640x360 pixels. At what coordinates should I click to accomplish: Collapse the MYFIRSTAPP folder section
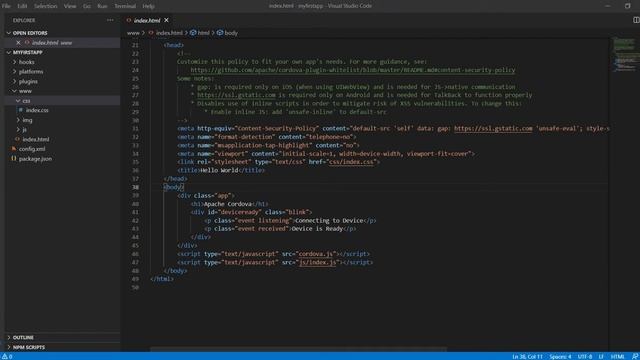click(x=9, y=52)
